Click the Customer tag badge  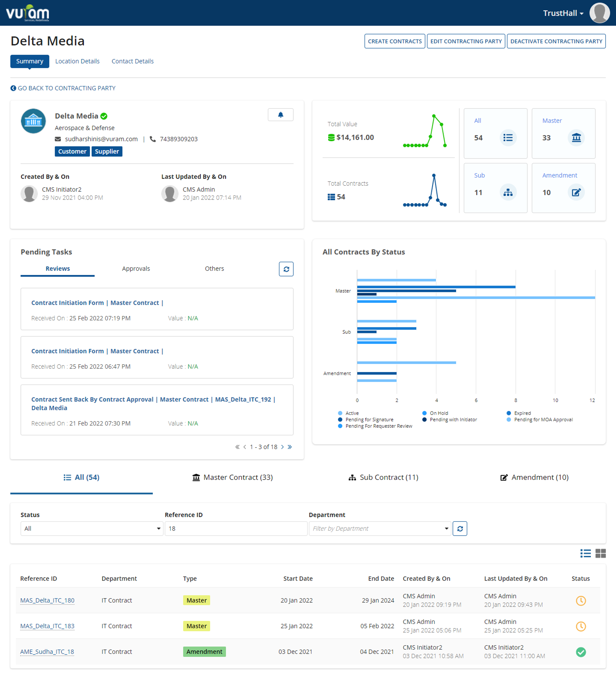[72, 151]
